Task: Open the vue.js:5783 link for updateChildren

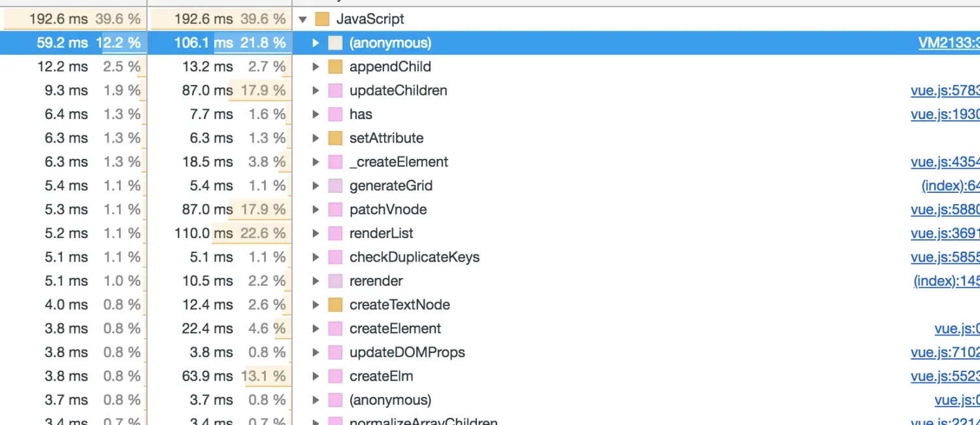Action: point(945,91)
